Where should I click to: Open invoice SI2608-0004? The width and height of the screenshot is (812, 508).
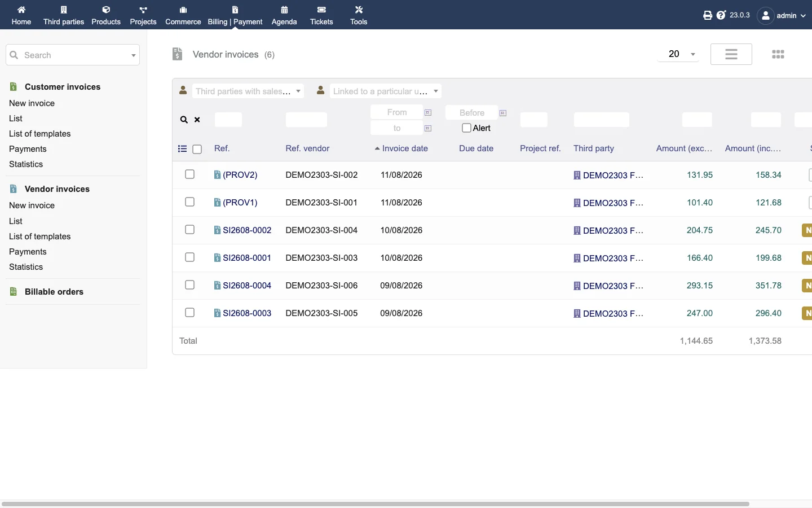coord(247,286)
